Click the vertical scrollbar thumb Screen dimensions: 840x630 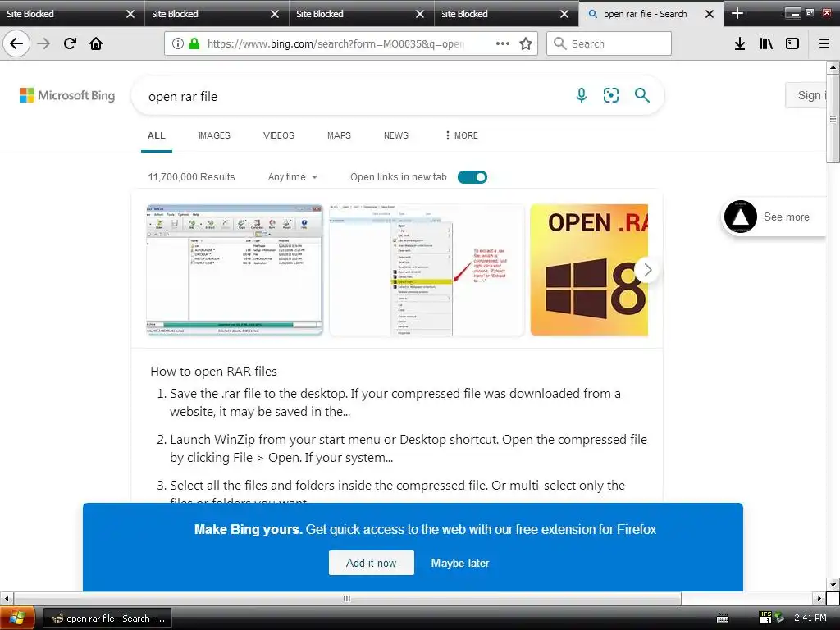point(833,118)
